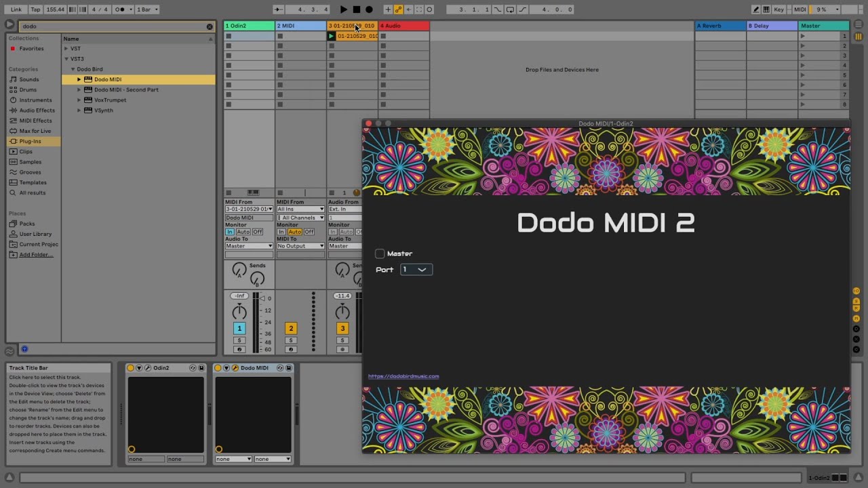Viewport: 868px width, 488px height.
Task: Open track 2 MIDI To No Output dropdown
Action: pos(300,246)
